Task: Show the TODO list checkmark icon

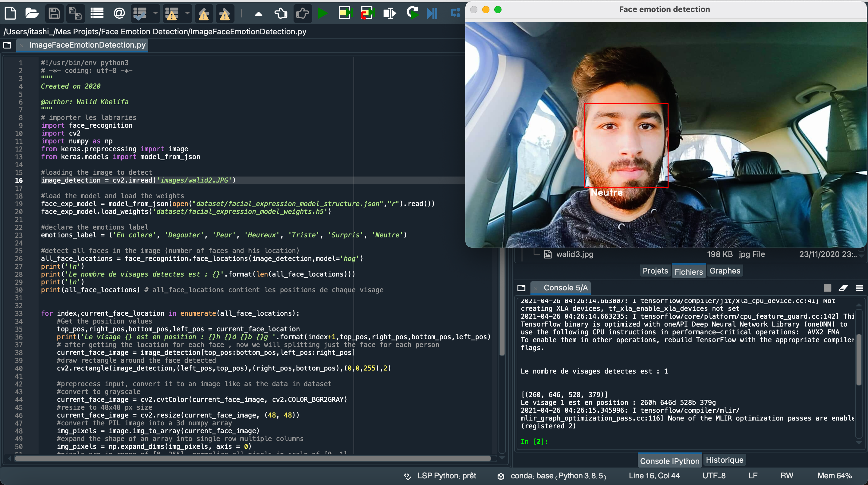Action: 140,14
